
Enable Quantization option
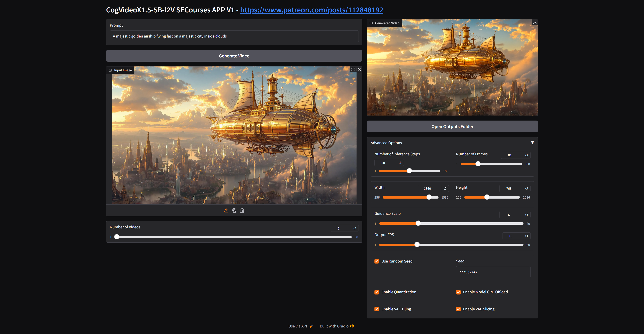tap(377, 292)
